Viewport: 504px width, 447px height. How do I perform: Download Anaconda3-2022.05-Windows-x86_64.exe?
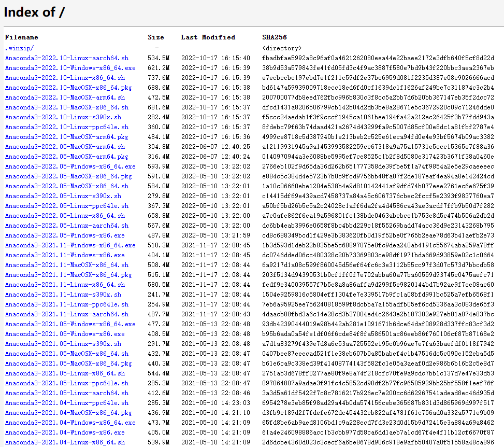click(70, 166)
